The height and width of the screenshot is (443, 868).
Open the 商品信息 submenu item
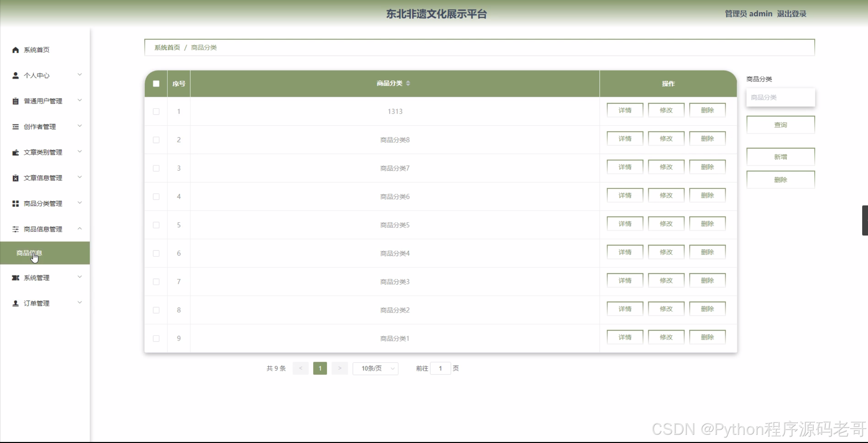coord(29,253)
